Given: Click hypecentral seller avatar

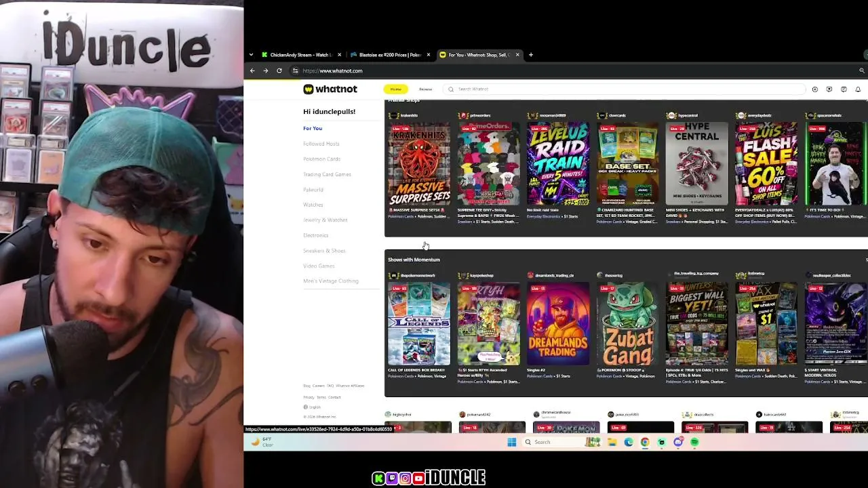Looking at the screenshot, I should [672, 115].
